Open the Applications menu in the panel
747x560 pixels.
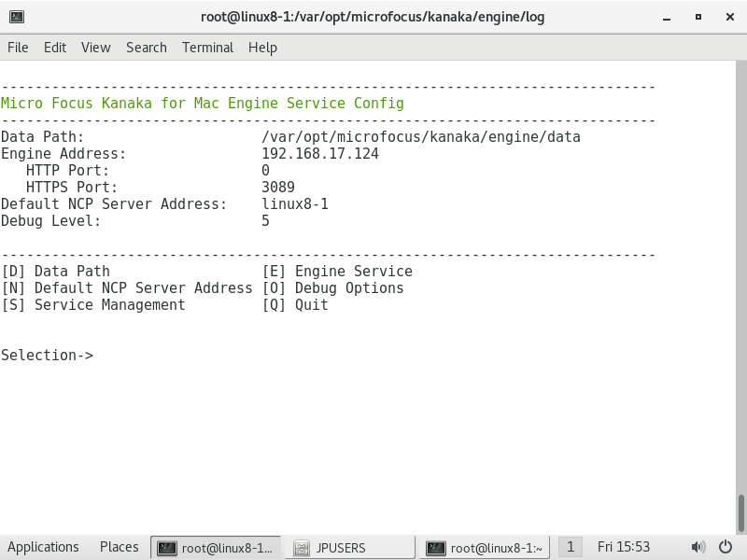point(43,547)
